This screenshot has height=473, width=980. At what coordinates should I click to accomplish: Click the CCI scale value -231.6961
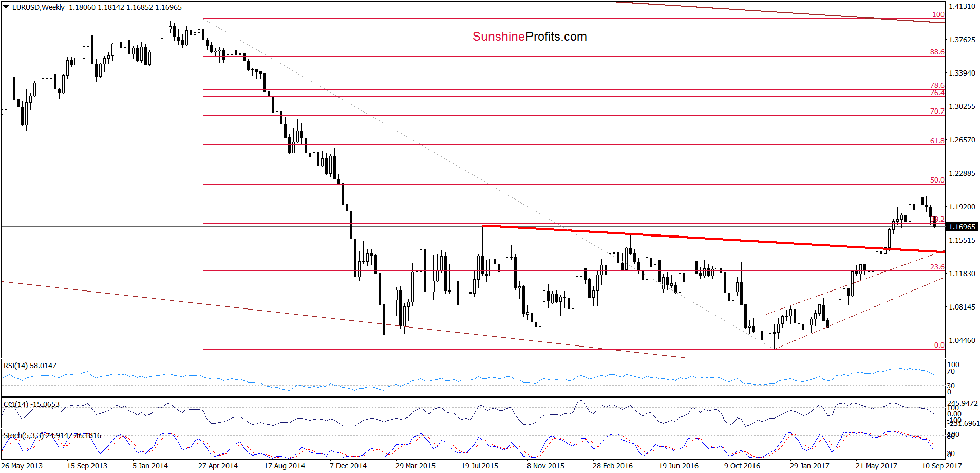click(x=963, y=423)
